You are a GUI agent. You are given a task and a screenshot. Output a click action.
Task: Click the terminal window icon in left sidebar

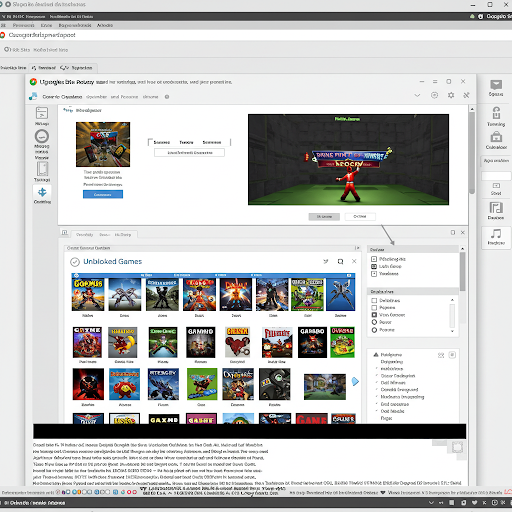(42, 113)
